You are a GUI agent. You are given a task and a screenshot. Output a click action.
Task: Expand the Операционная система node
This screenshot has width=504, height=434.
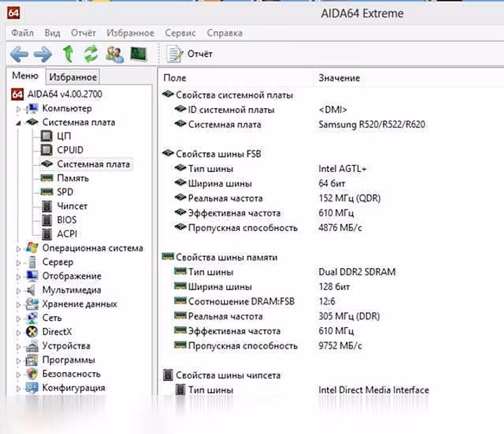pyautogui.click(x=18, y=249)
